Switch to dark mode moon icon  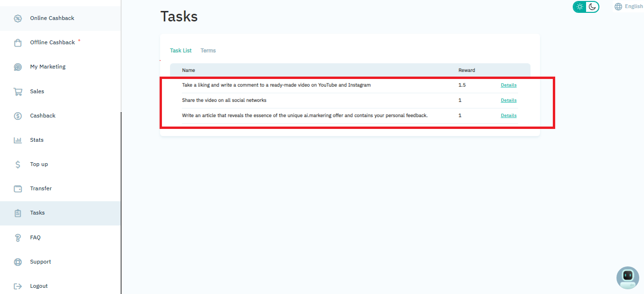[x=592, y=7]
